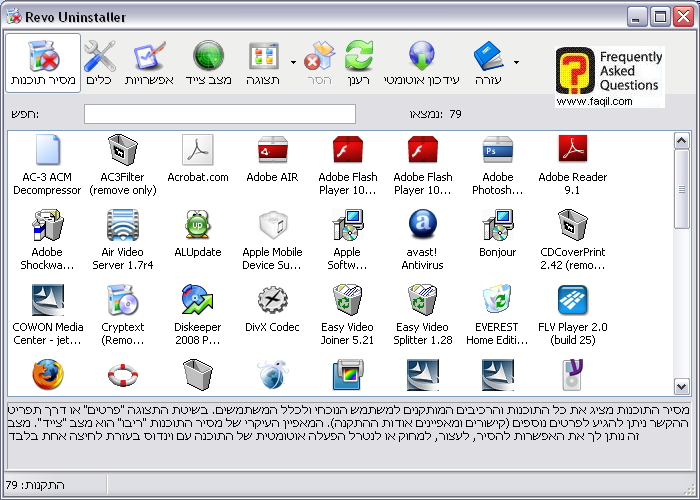Click status bar text "התקנות: 79"
The image size is (700, 500).
[35, 485]
